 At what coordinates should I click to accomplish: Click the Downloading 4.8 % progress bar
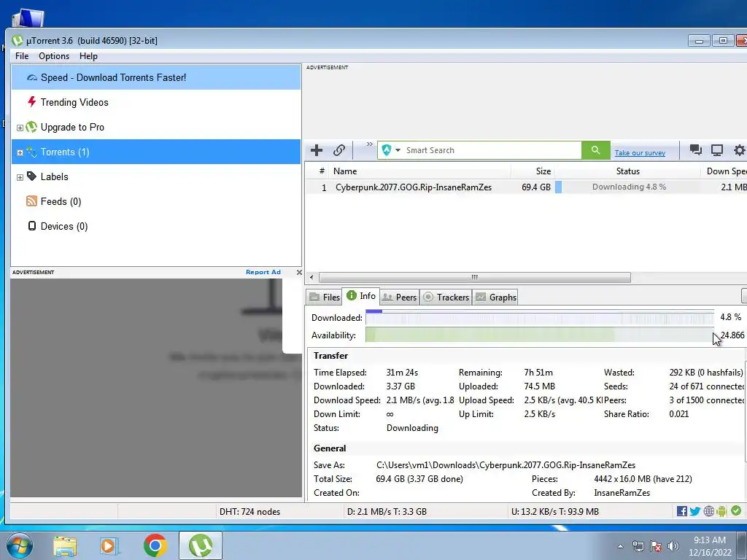pyautogui.click(x=628, y=187)
